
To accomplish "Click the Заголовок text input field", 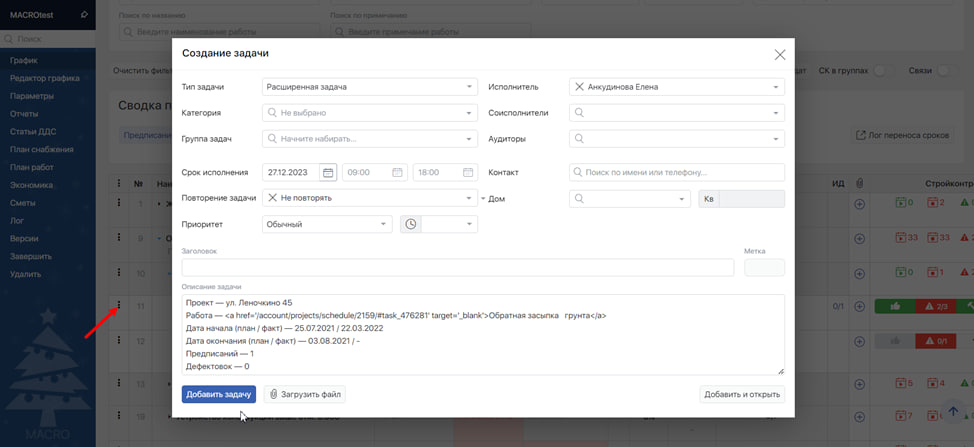I will (457, 267).
